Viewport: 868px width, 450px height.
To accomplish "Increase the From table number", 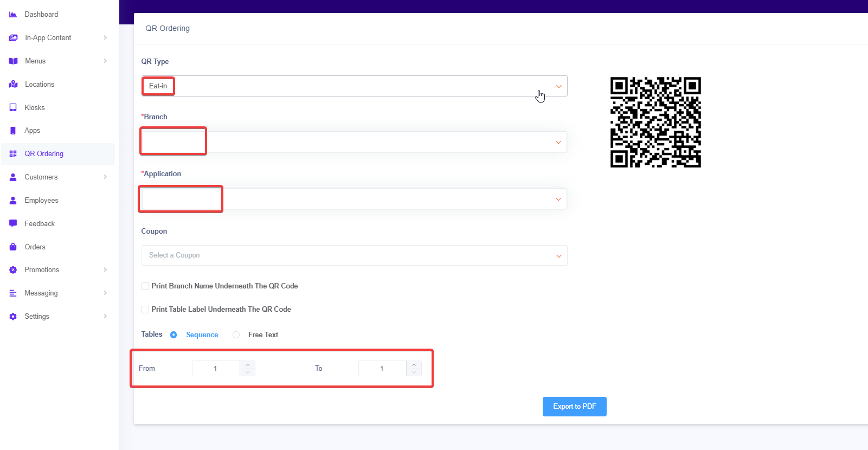I will point(248,365).
